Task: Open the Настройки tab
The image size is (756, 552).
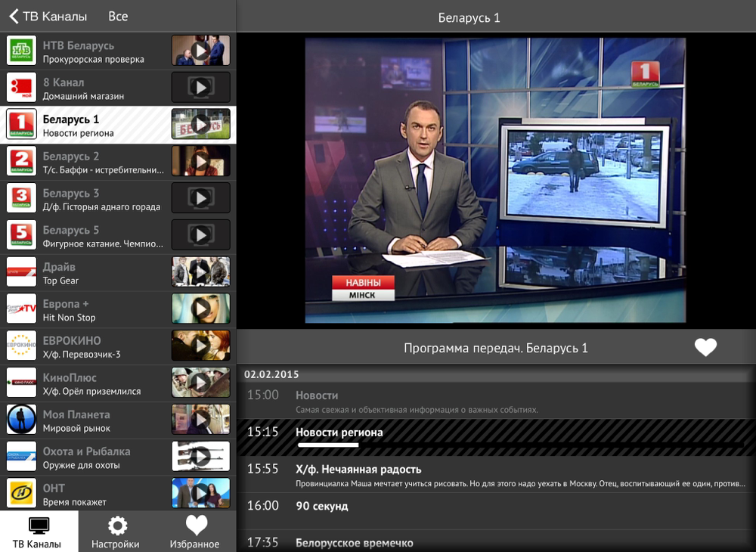Action: pos(116,532)
